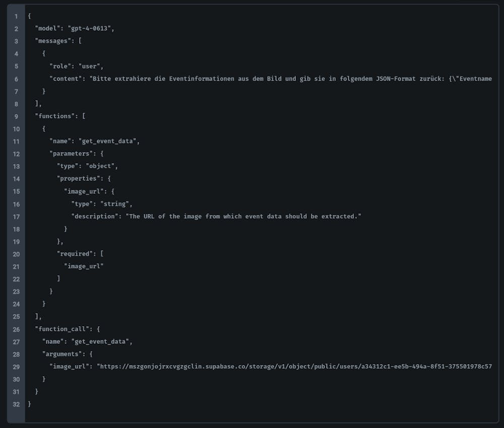
Task: Click line number 32 in the gutter
Action: [16, 404]
